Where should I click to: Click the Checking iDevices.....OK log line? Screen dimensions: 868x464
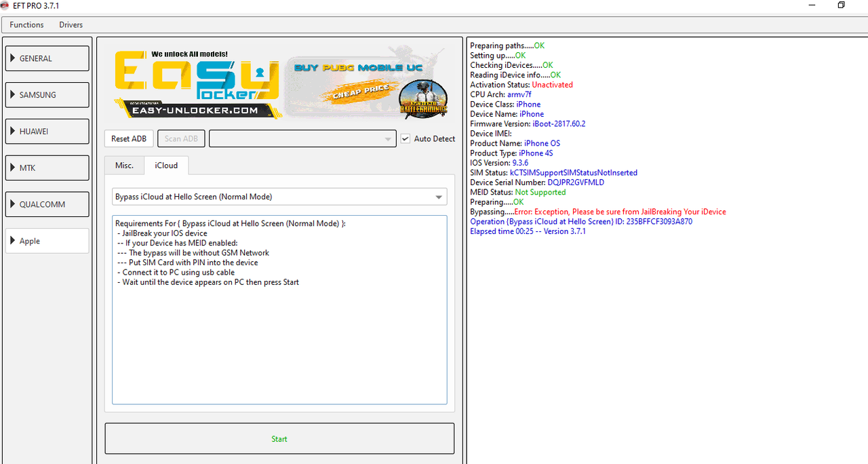click(x=511, y=65)
